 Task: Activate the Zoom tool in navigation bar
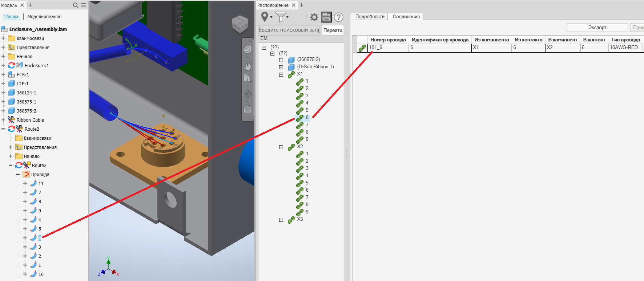(248, 78)
